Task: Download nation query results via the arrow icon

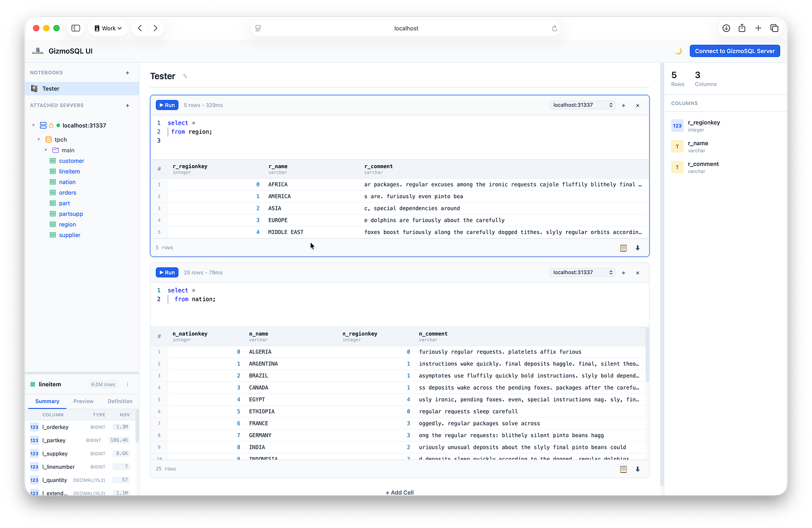Action: pos(637,469)
